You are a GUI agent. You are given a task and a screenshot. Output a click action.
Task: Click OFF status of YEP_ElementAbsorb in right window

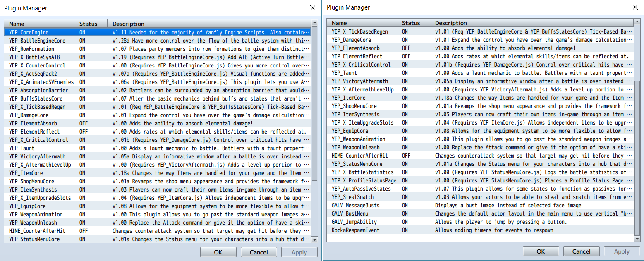(x=406, y=48)
